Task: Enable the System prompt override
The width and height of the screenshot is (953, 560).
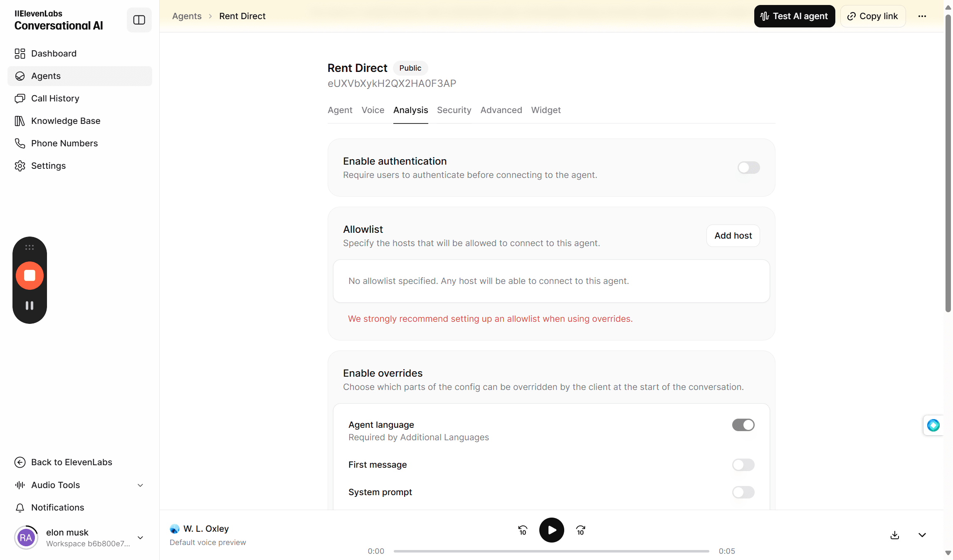Action: 743,492
